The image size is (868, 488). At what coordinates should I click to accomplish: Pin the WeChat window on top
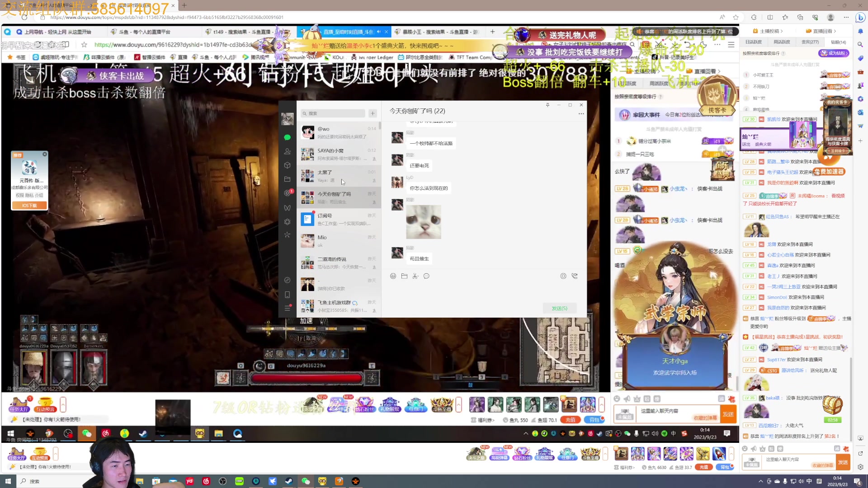point(547,105)
